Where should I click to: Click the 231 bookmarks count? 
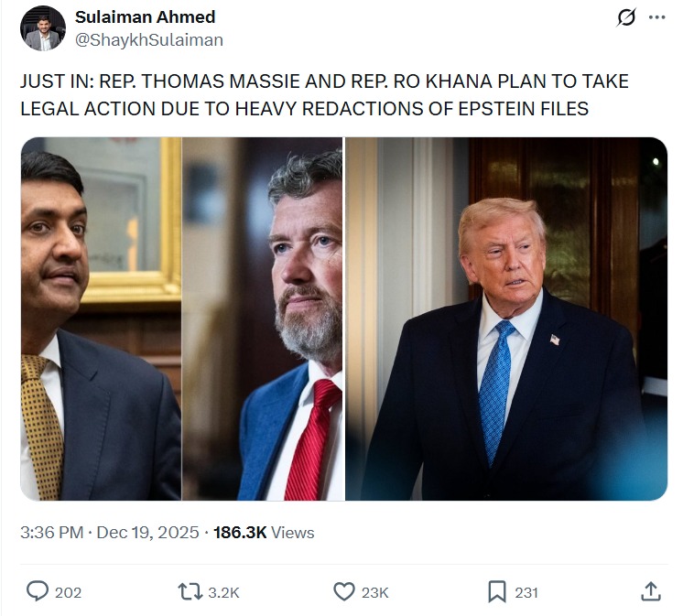click(x=526, y=592)
